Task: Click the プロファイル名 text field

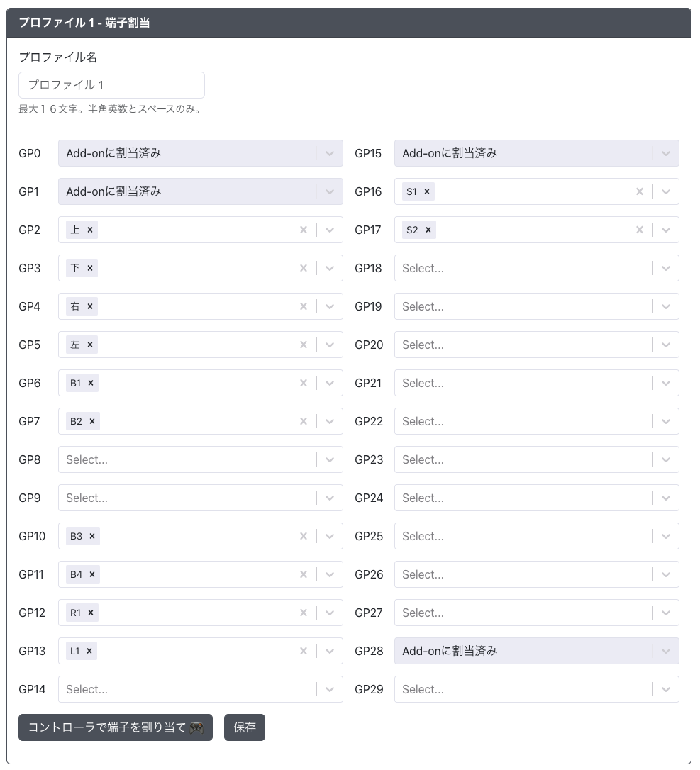Action: 111,85
